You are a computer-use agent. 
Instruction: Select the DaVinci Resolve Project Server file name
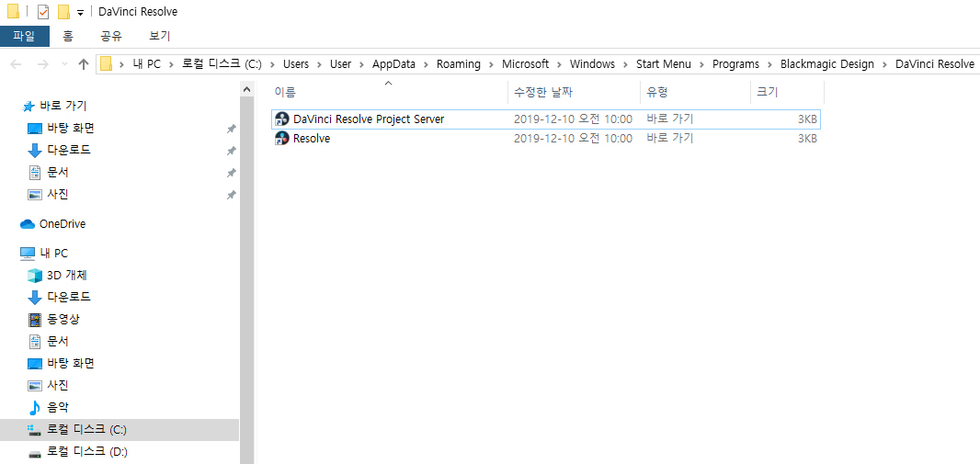pos(369,119)
